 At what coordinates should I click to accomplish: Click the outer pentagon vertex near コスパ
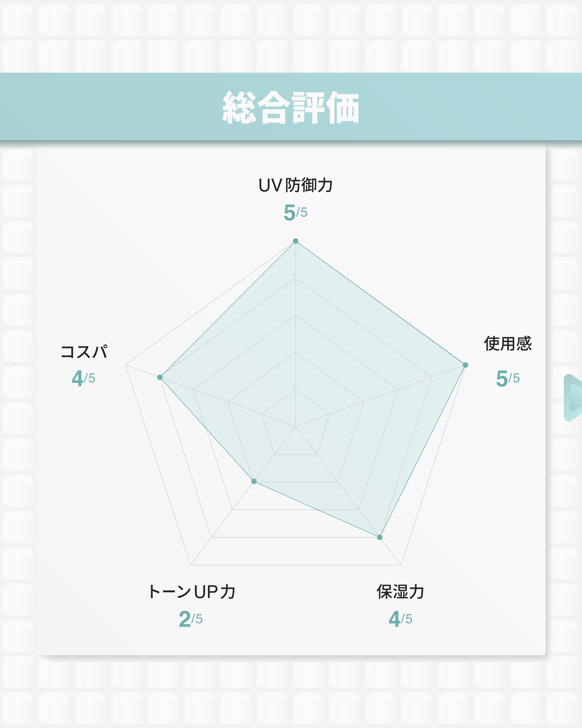tap(126, 365)
